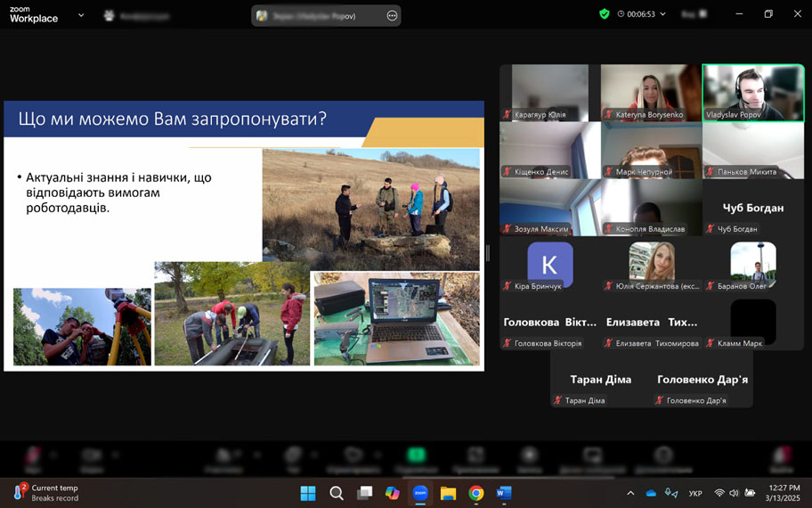Select Vladyslav Popov's video tile

752,92
